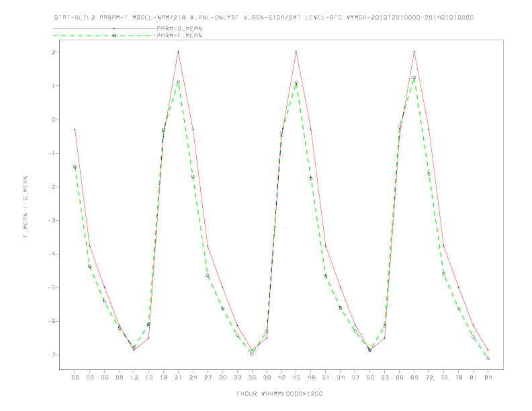Click the O_MEAN peak marker at hour 21
The width and height of the screenshot is (532, 411).
[178, 52]
